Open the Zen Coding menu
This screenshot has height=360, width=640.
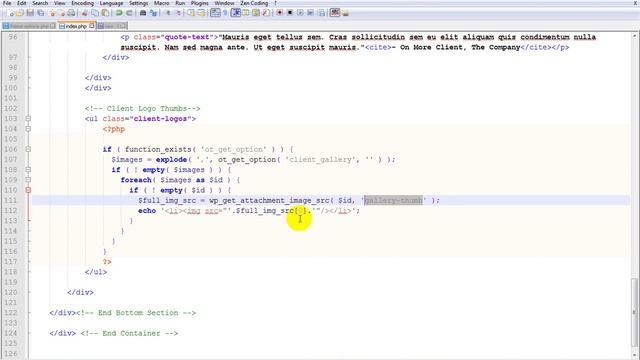254,3
